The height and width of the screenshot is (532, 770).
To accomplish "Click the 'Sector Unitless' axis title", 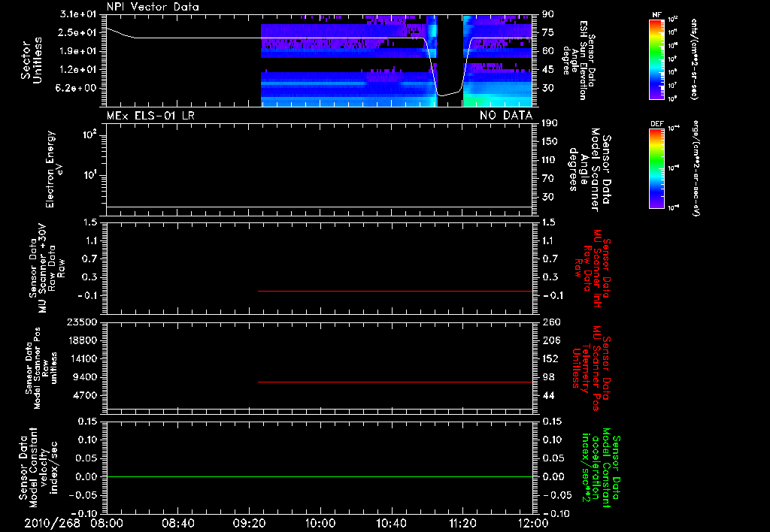I will pyautogui.click(x=31, y=60).
